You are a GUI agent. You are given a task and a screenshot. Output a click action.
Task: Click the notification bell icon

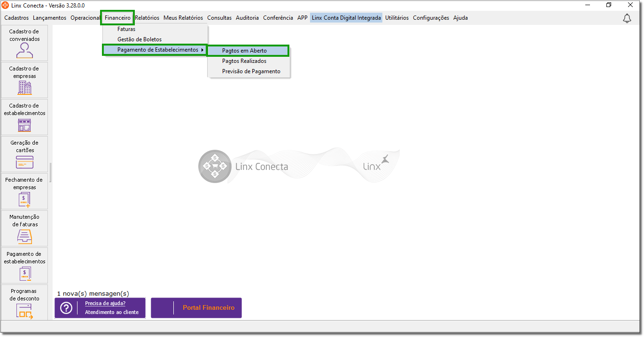coord(627,18)
